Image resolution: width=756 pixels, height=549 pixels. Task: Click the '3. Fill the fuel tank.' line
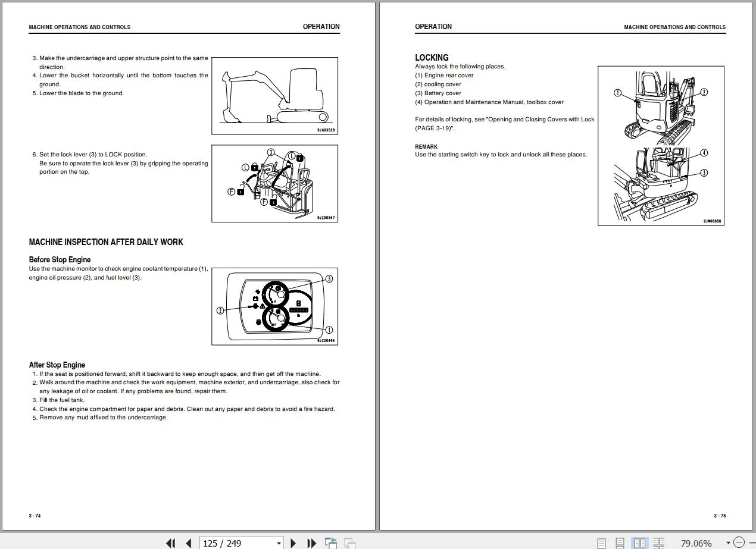pos(58,400)
